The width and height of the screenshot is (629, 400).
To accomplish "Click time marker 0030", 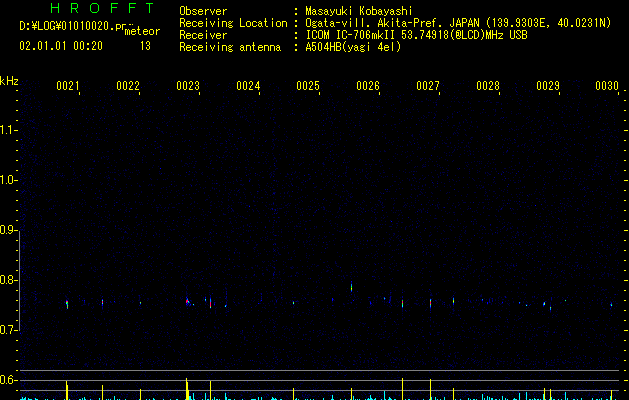I will pos(607,85).
